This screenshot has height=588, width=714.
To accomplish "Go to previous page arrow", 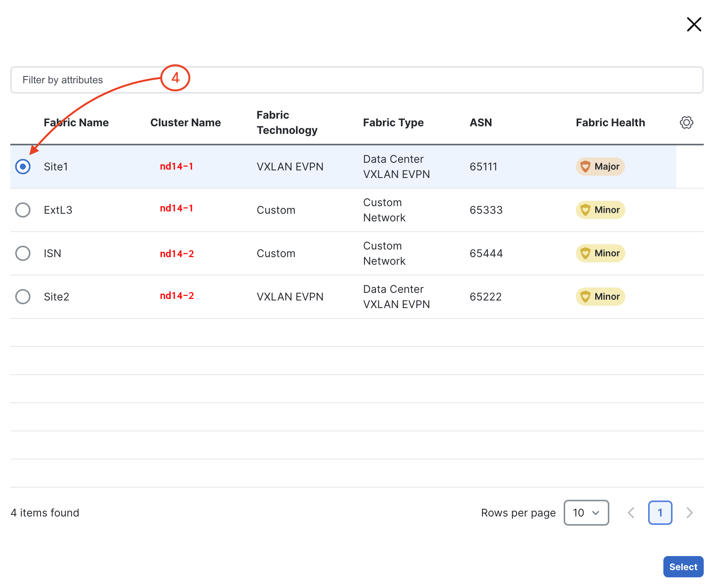I will point(631,513).
